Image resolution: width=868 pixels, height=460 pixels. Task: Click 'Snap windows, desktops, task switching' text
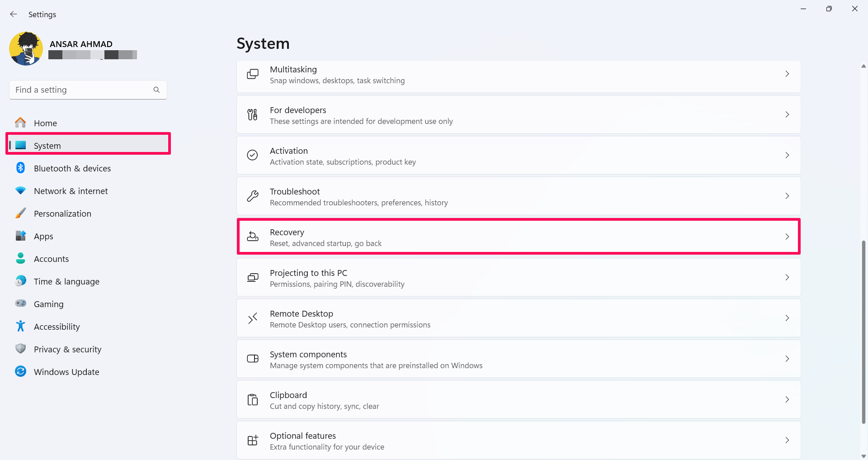tap(337, 81)
